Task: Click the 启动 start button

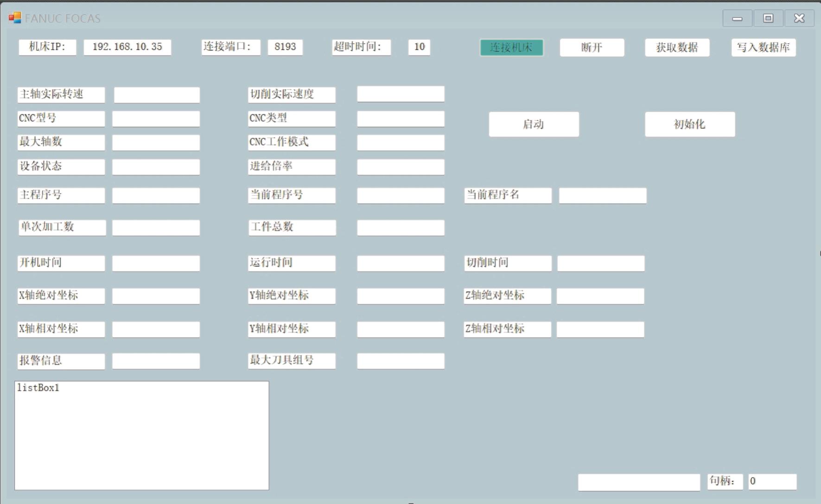Action: 534,124
